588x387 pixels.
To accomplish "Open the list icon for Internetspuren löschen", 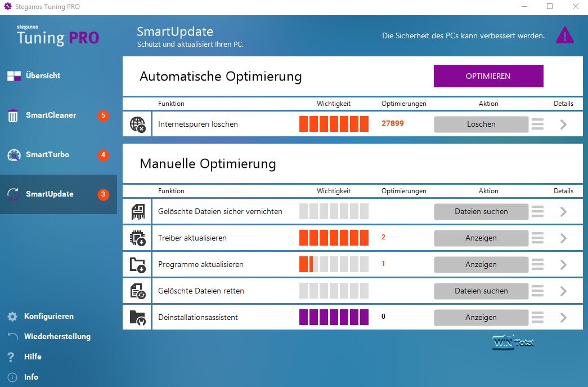I will pos(537,124).
